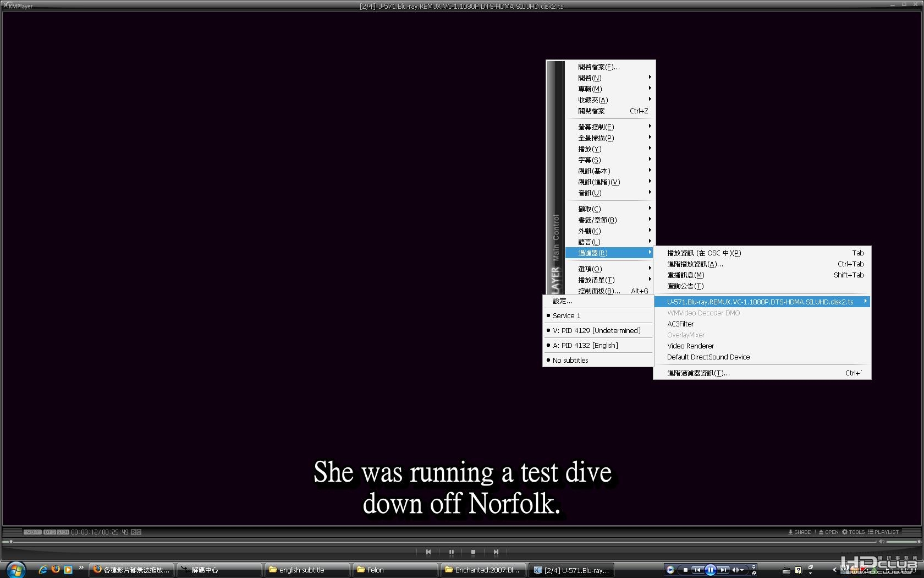This screenshot has width=924, height=578.
Task: Skip to next file in KMPlayer
Action: click(496, 552)
